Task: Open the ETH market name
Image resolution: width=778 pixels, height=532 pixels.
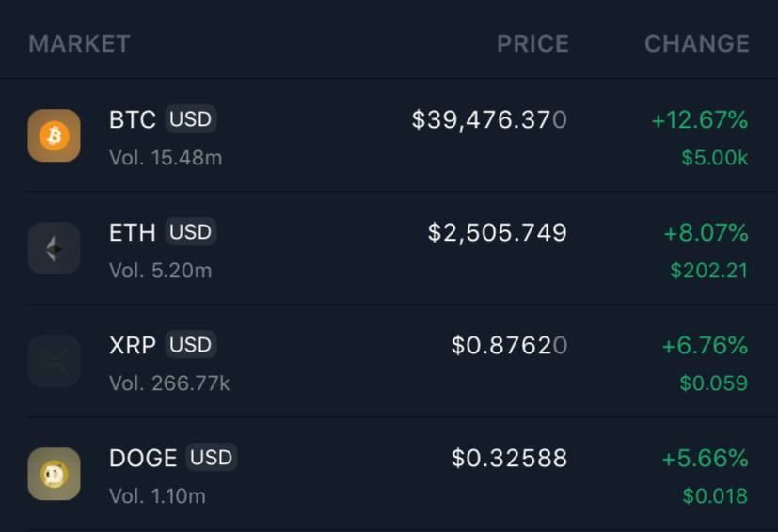Action: [x=133, y=233]
